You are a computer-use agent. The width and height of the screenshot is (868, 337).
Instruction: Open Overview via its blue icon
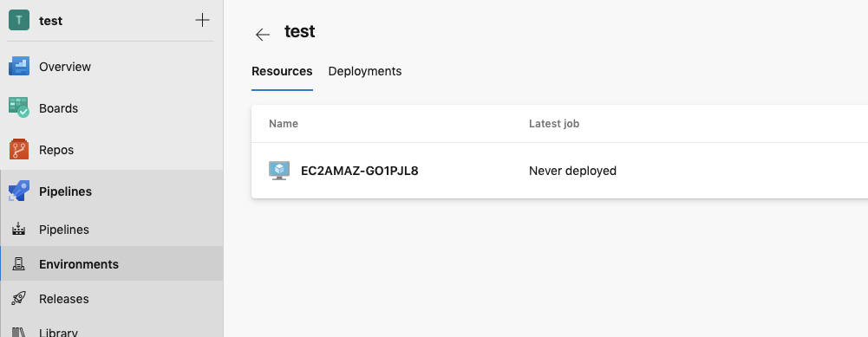(19, 67)
